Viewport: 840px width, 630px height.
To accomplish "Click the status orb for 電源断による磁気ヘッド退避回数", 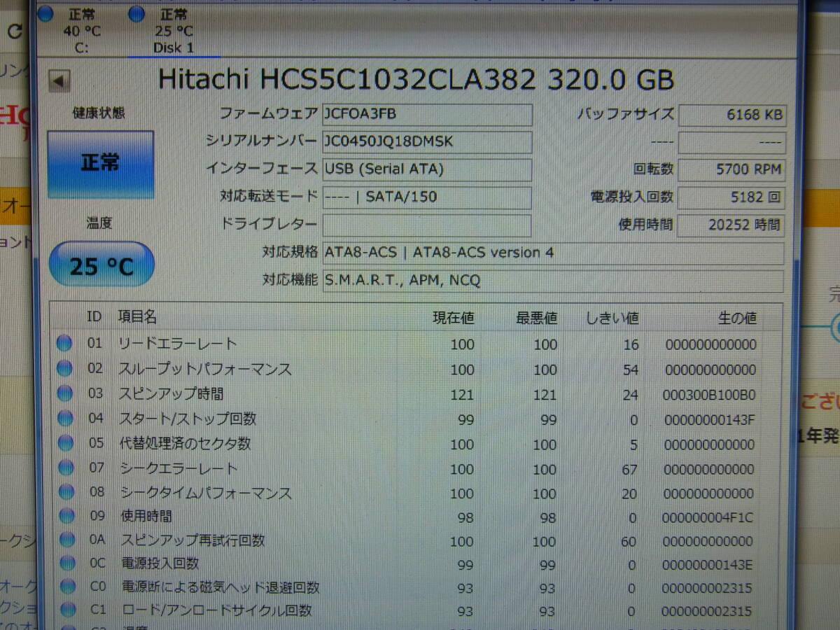I will [67, 587].
